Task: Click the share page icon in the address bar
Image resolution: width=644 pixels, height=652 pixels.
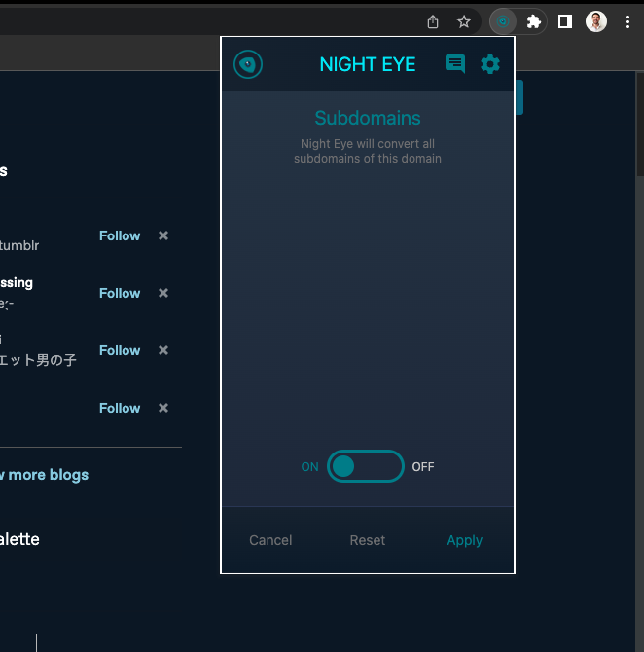Action: click(x=433, y=21)
